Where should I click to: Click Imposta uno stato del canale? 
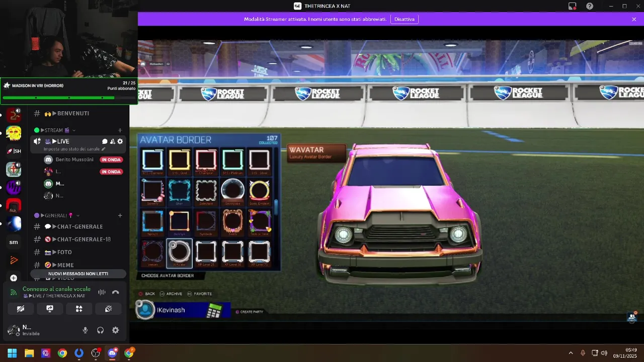(74, 149)
